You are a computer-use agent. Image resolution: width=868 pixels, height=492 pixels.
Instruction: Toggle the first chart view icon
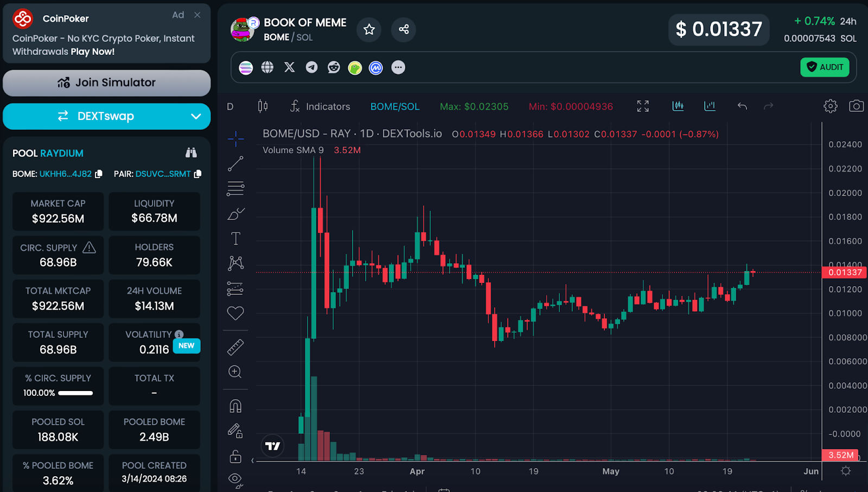678,106
